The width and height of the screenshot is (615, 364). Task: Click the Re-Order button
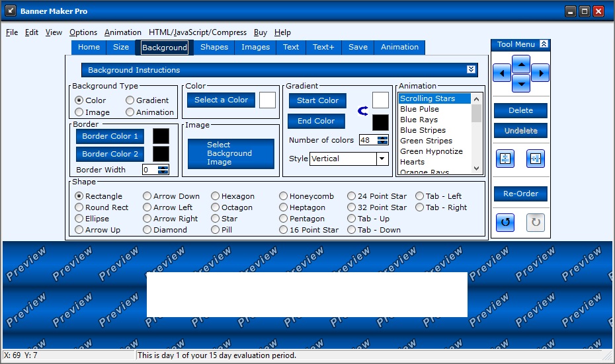(520, 194)
